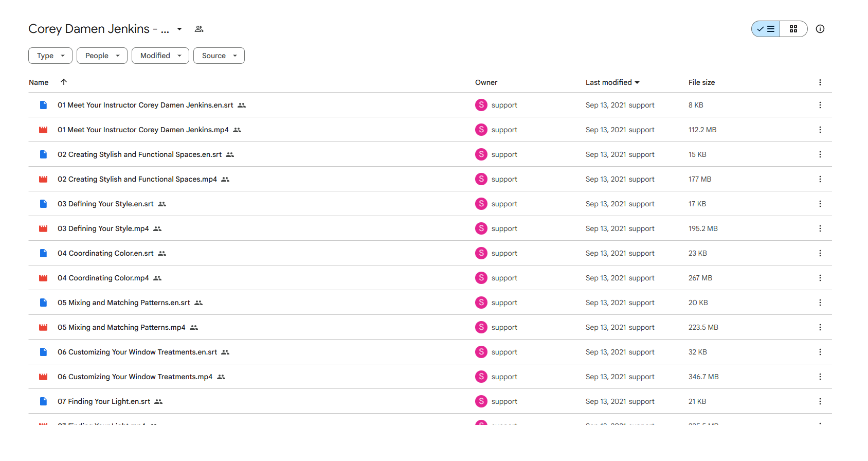Image resolution: width=868 pixels, height=461 pixels.
Task: Open more actions for 05 Mixing Patterns.mp4
Action: tap(820, 327)
